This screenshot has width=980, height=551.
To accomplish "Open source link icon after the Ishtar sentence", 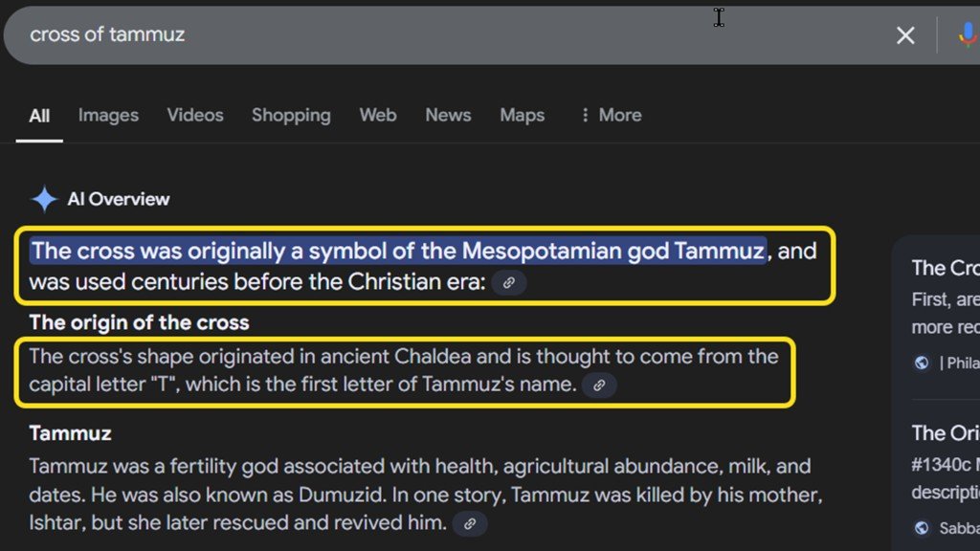I will (469, 523).
